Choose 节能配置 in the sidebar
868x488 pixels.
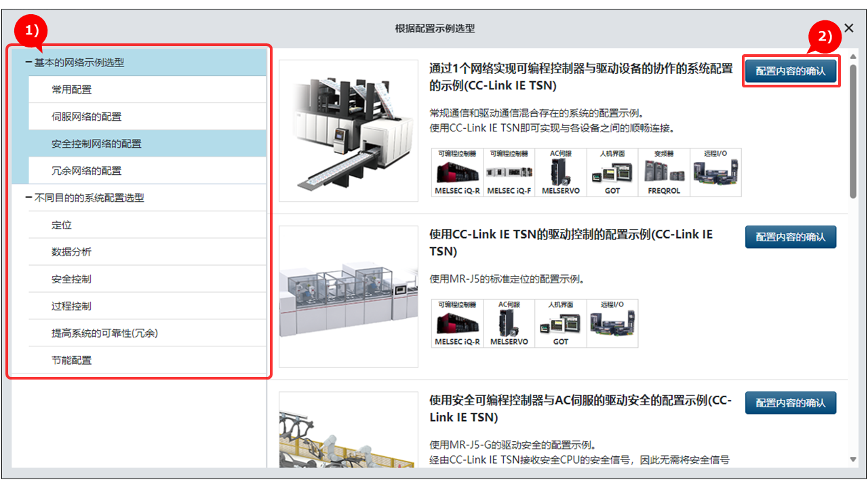(147, 360)
